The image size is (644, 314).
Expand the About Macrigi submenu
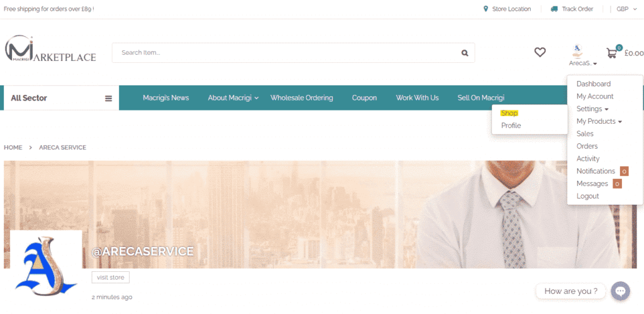pos(233,98)
